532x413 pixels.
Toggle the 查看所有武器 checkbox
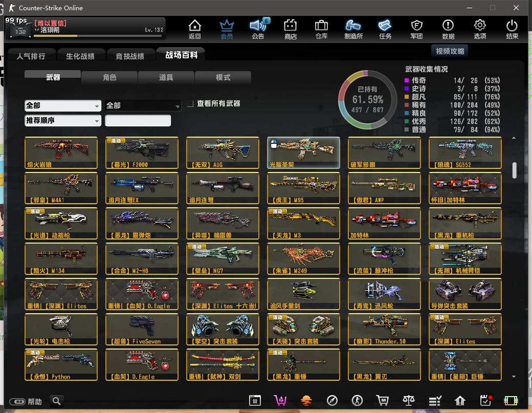click(191, 103)
